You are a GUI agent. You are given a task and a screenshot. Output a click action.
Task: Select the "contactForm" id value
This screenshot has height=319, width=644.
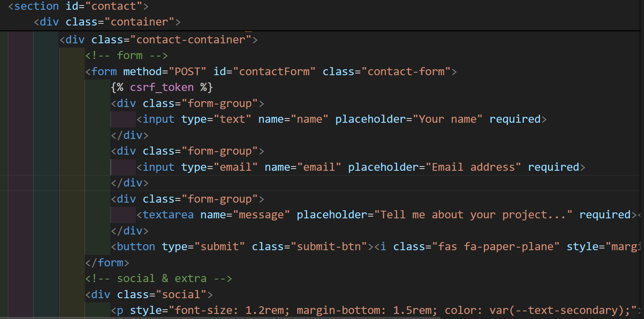pos(274,71)
